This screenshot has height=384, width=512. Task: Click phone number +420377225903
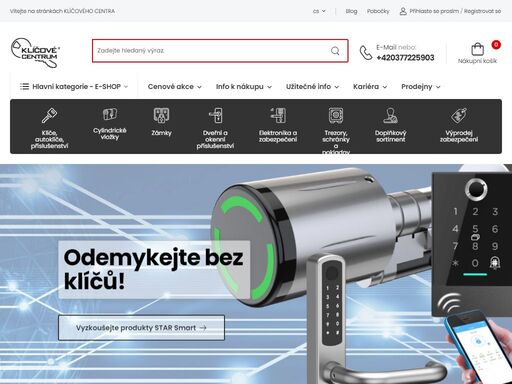[405, 58]
